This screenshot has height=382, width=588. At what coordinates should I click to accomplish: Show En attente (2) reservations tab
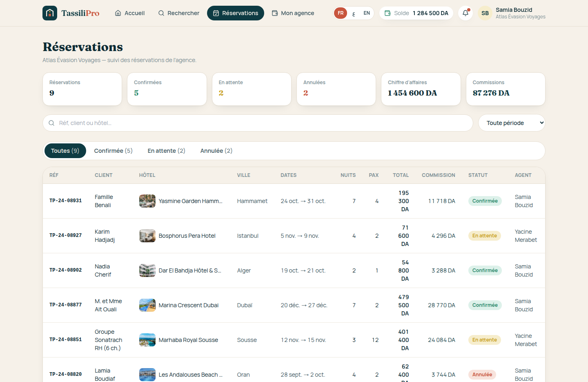(167, 151)
